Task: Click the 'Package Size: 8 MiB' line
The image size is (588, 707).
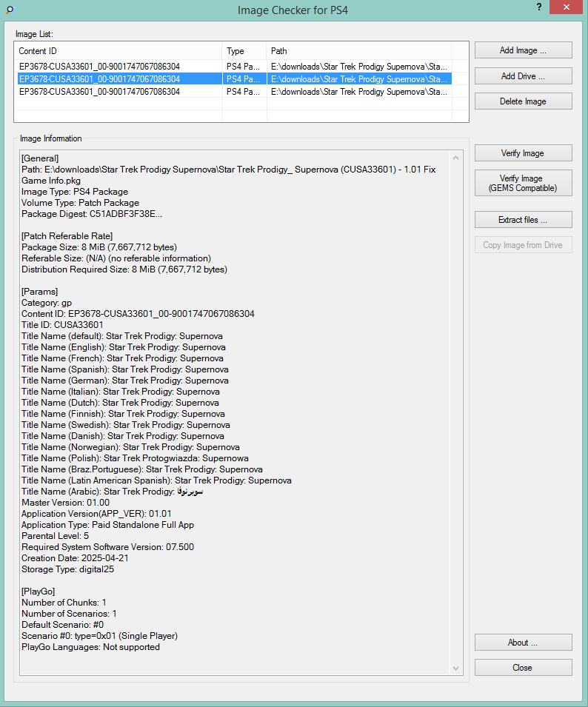Action: (x=99, y=247)
